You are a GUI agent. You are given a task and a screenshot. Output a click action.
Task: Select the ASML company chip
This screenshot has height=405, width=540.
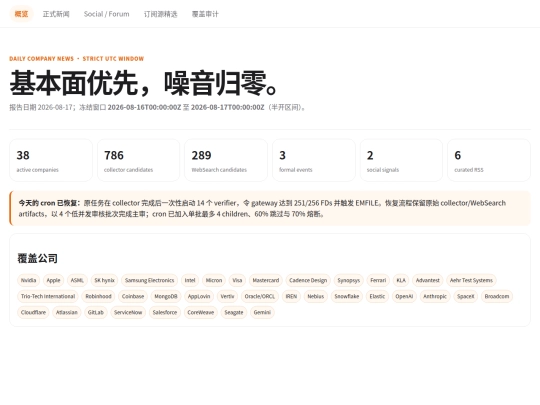(77, 280)
